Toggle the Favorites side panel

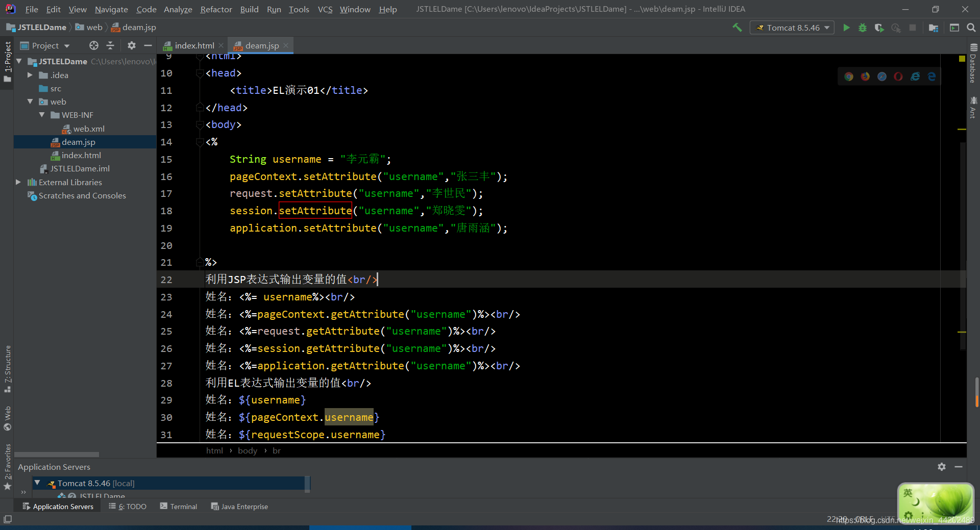click(x=7, y=467)
